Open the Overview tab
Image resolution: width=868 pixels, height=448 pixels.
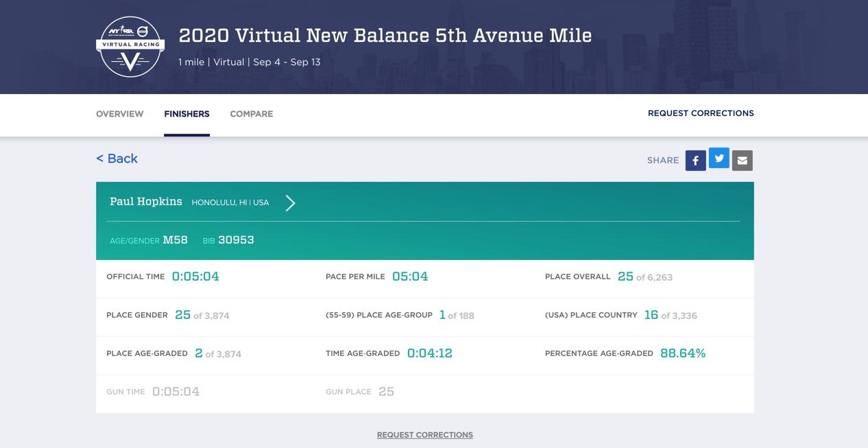(120, 114)
